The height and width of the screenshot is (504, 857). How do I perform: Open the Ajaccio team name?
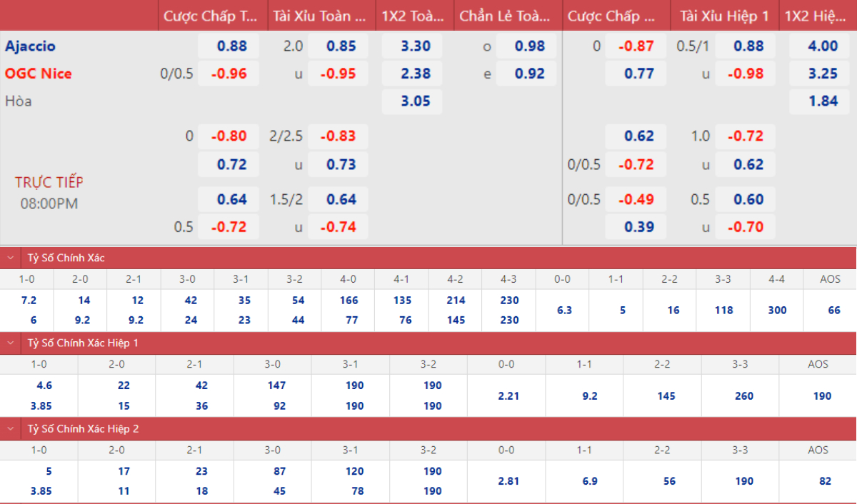point(30,46)
